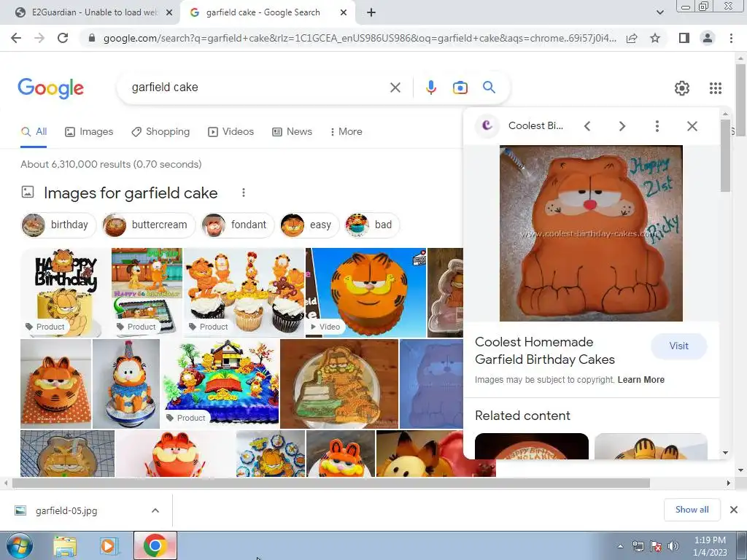
Task: Click the preview panel vertical scrollbar
Action: click(x=725, y=156)
